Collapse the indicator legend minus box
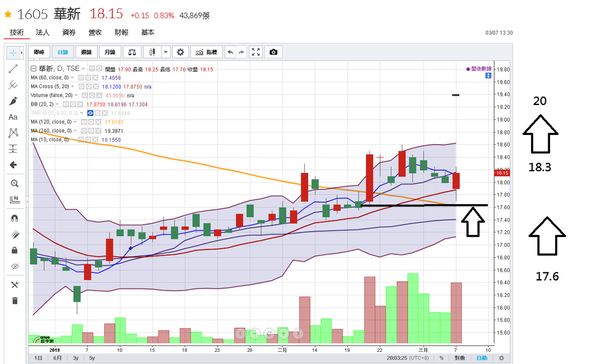This screenshot has width=591, height=364. [33, 69]
